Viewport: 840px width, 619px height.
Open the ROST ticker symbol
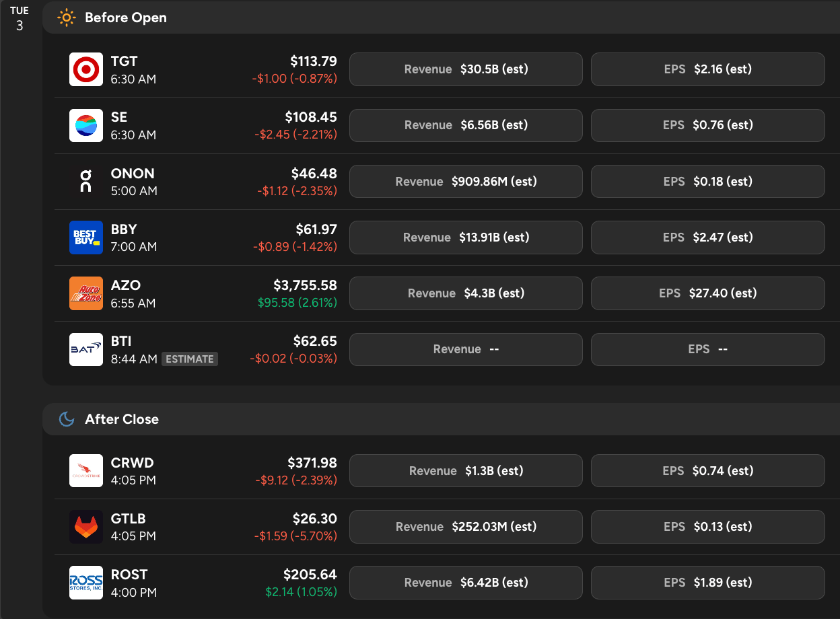point(129,575)
